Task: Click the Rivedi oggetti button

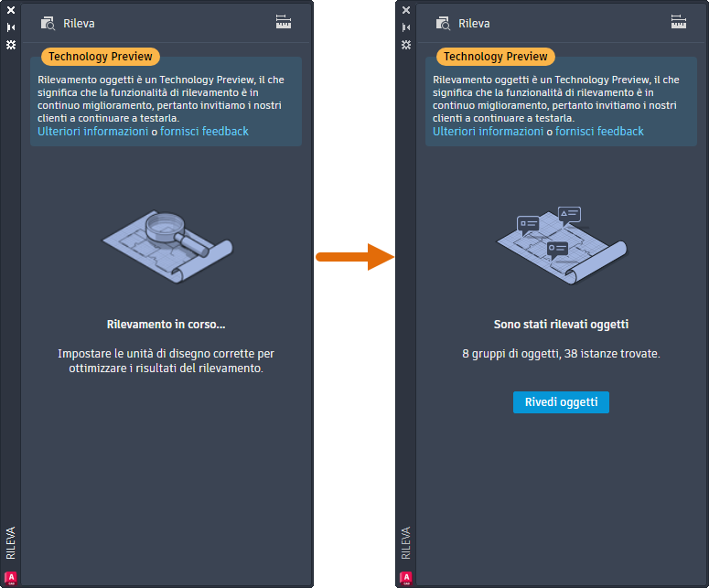Action: tap(561, 402)
